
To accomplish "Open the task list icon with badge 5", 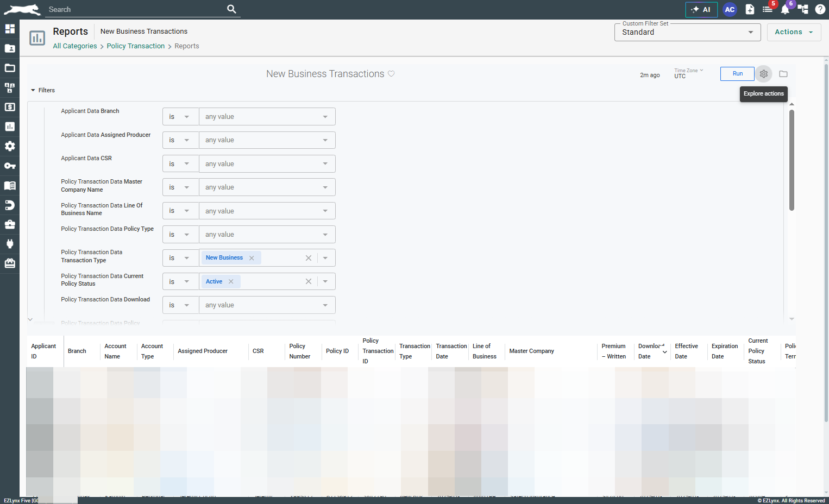I will coord(768,9).
